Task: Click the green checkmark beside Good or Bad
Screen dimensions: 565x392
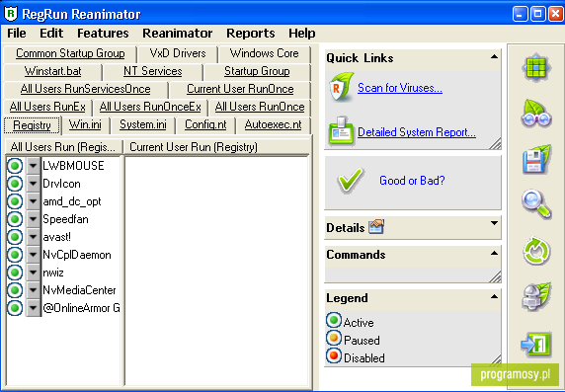Action: tap(350, 180)
